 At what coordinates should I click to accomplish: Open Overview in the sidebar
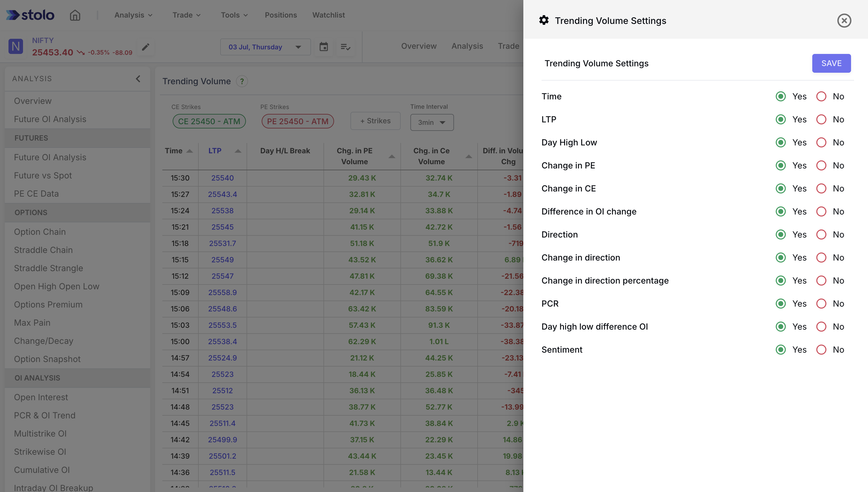coord(33,101)
